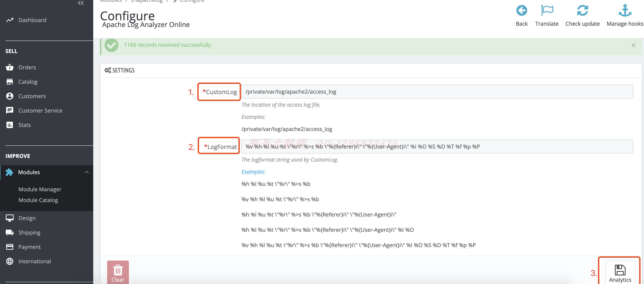Click the Shipping truck icon
Image resolution: width=644 pixels, height=284 pixels.
click(x=10, y=232)
